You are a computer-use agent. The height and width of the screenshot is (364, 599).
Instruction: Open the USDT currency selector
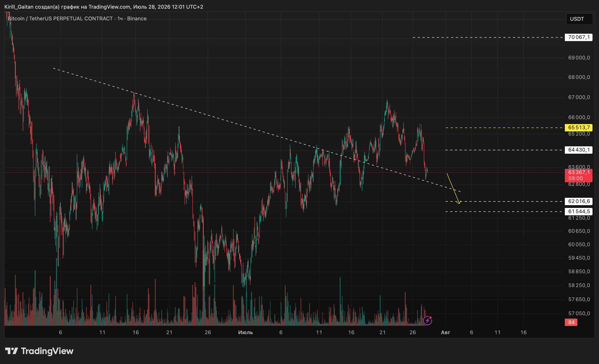[x=579, y=19]
